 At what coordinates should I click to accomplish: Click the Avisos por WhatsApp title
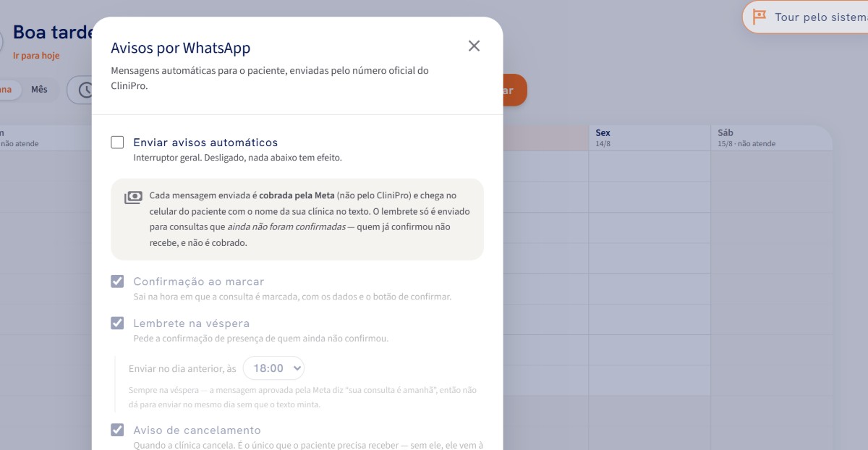(x=181, y=48)
